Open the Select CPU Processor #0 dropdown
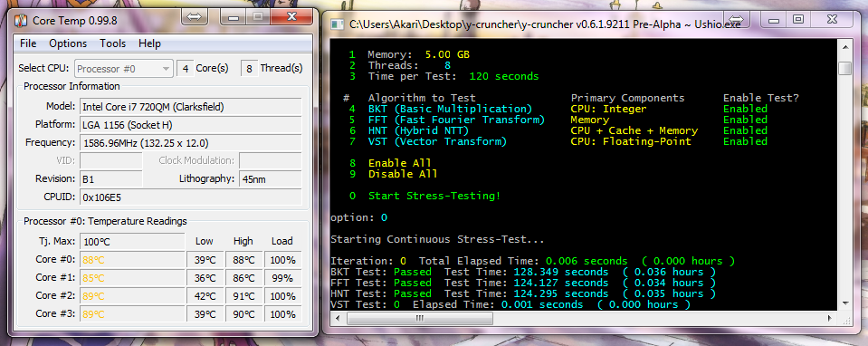The width and height of the screenshot is (868, 346). coord(124,69)
